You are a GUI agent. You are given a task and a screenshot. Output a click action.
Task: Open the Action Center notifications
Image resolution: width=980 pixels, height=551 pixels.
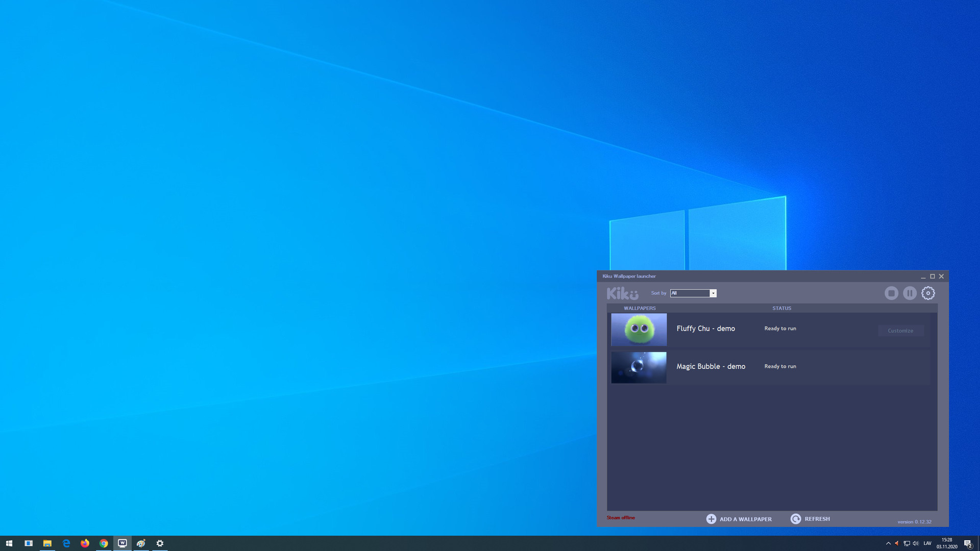(x=968, y=543)
